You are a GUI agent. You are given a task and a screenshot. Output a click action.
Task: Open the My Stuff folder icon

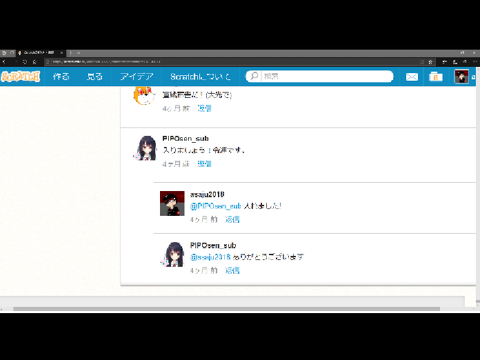point(435,77)
